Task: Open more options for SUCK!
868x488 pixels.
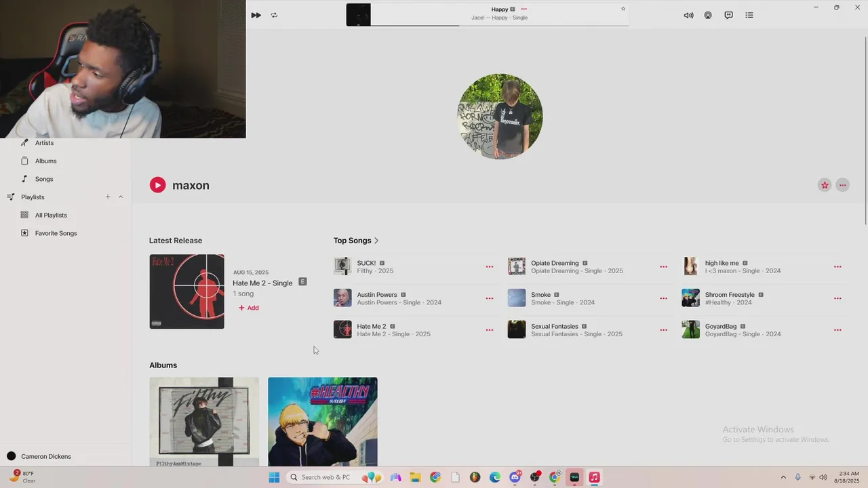Action: point(490,267)
